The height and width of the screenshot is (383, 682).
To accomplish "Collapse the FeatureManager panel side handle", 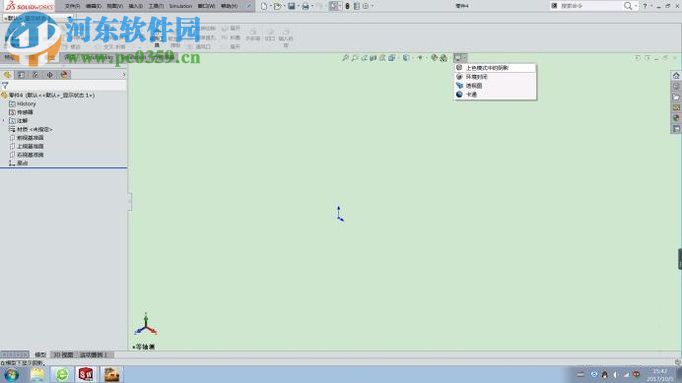I will pos(130,202).
